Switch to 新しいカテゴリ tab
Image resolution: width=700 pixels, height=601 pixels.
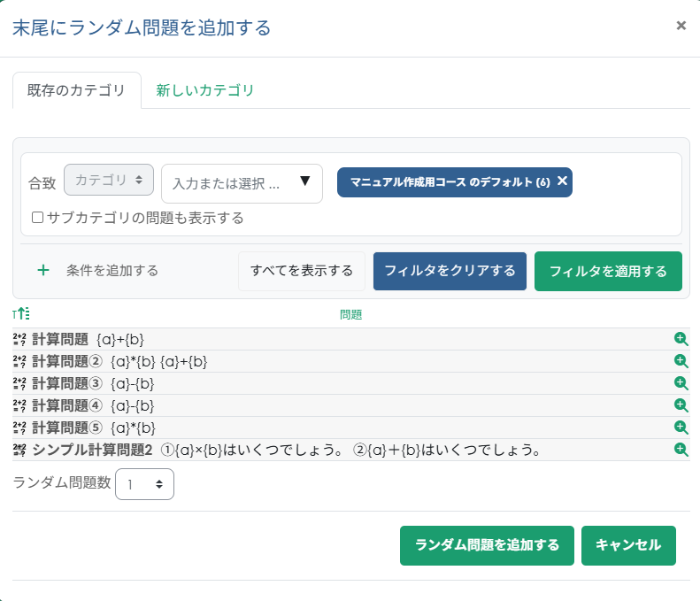pos(205,90)
